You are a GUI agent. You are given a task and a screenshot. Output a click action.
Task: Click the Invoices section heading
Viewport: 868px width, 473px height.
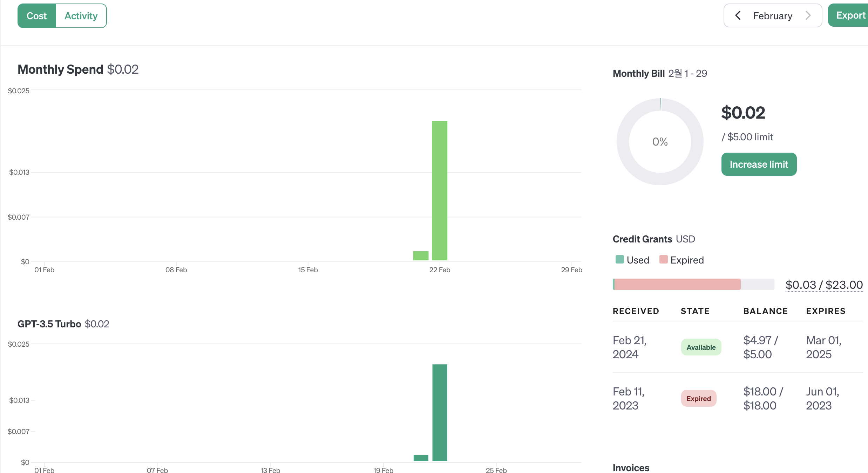(x=631, y=468)
